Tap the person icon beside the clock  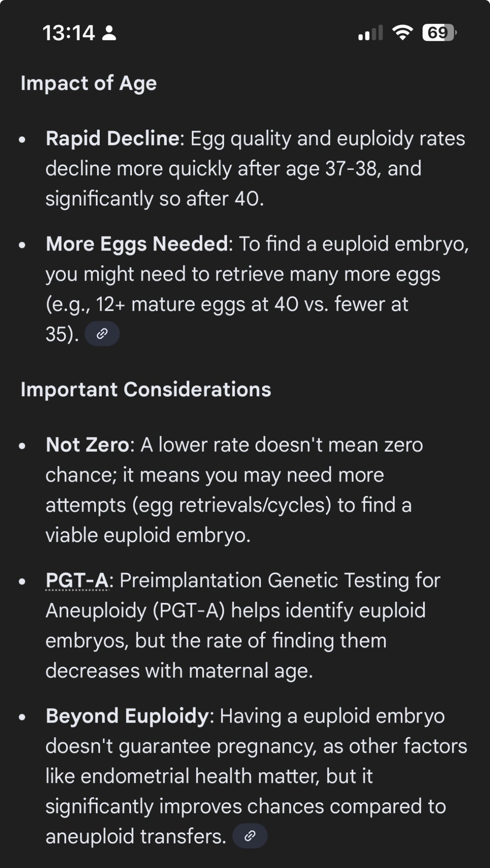coord(109,33)
